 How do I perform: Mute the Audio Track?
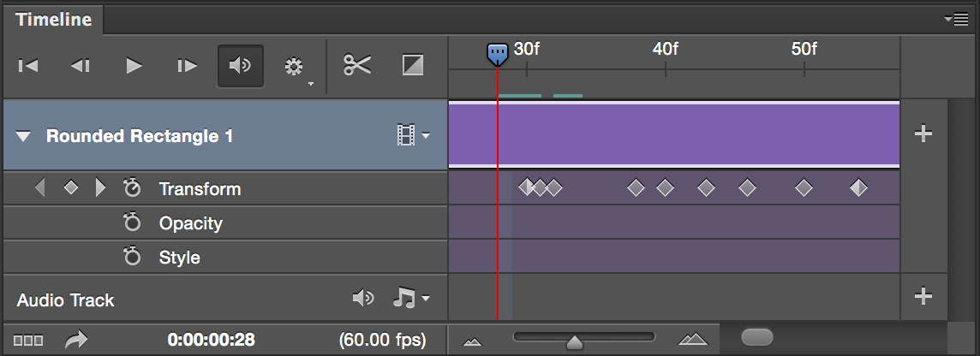tap(363, 298)
